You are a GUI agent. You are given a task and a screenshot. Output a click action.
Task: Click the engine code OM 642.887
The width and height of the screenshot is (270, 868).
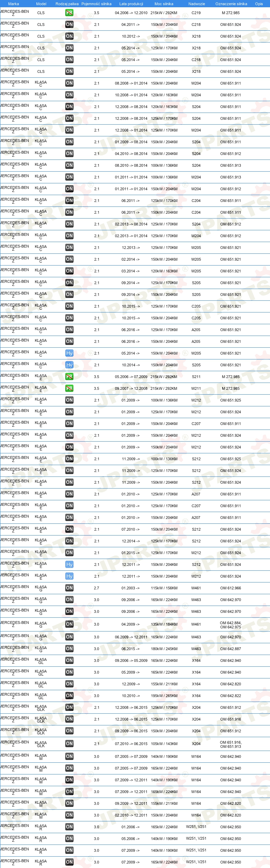coord(231,649)
